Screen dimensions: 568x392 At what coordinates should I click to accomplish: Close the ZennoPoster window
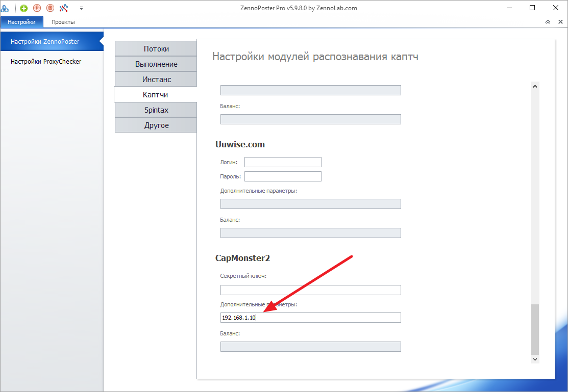click(555, 8)
